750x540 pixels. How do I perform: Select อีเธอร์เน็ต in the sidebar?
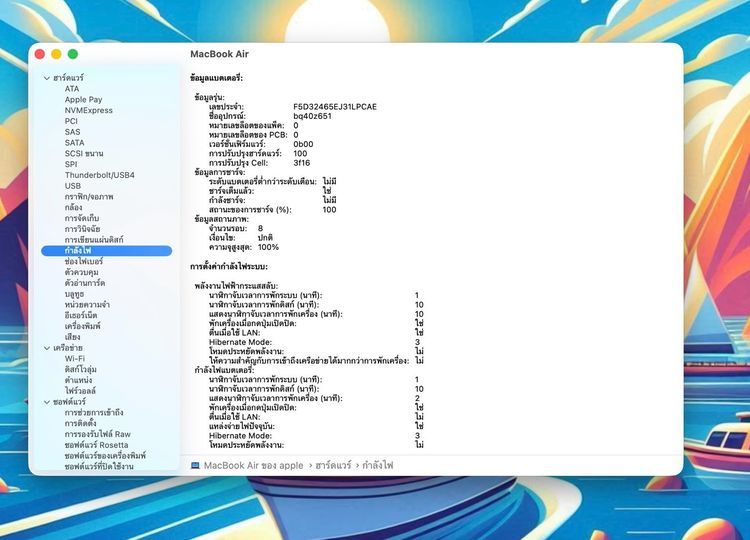(81, 316)
